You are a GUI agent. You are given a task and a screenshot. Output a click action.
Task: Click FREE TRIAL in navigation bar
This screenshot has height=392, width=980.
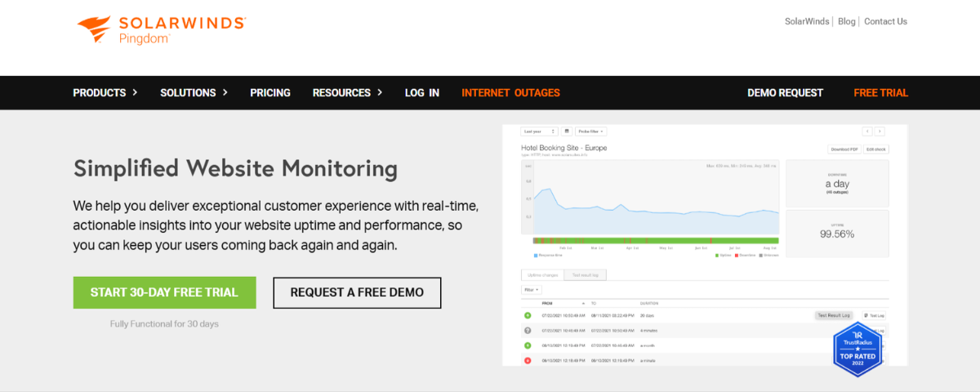pos(880,93)
